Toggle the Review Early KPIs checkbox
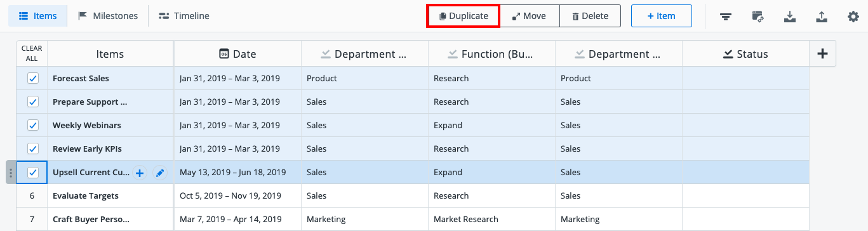Viewport: 868px width, 231px height. coord(33,149)
